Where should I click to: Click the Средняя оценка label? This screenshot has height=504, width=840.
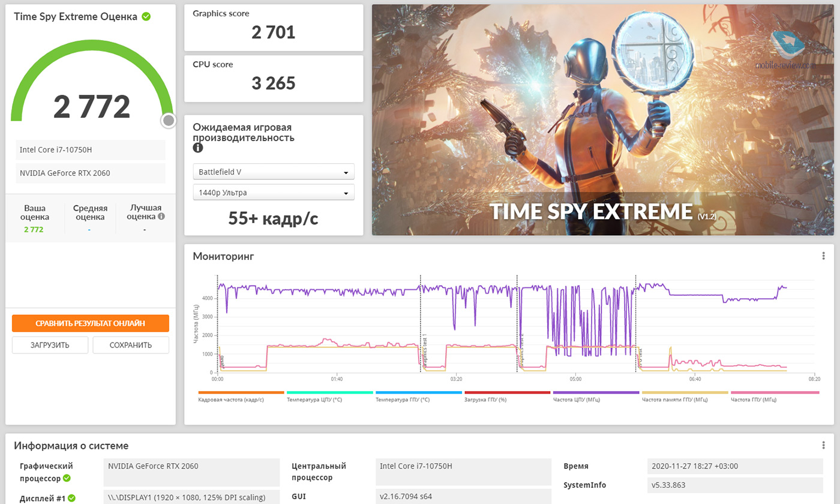[x=91, y=212]
